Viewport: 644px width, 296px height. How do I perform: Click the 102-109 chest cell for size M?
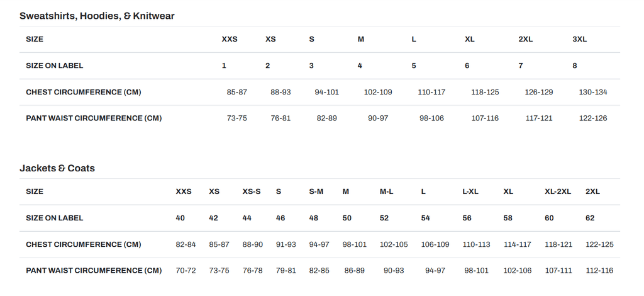pyautogui.click(x=378, y=92)
